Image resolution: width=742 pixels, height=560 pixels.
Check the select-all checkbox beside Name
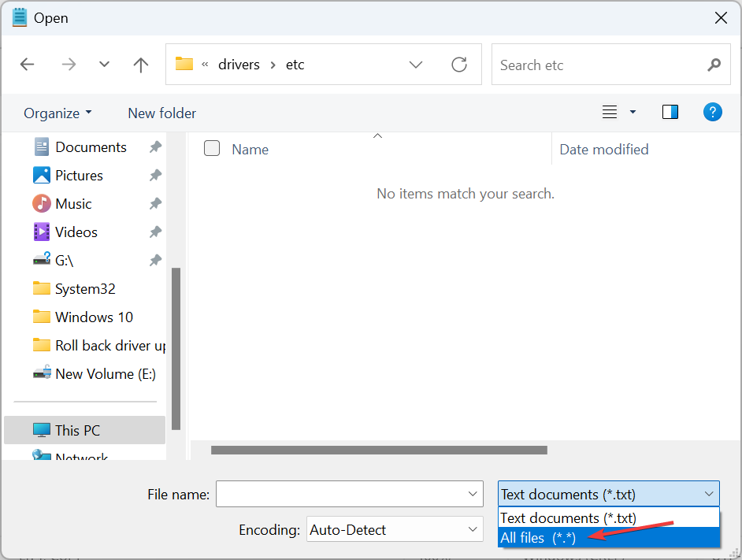tap(212, 148)
